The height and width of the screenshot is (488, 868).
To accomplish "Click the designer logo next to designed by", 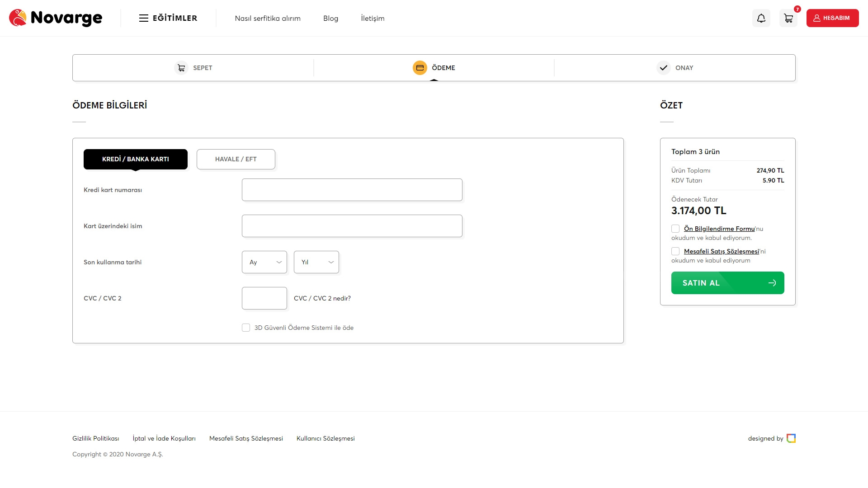I will coord(791,438).
